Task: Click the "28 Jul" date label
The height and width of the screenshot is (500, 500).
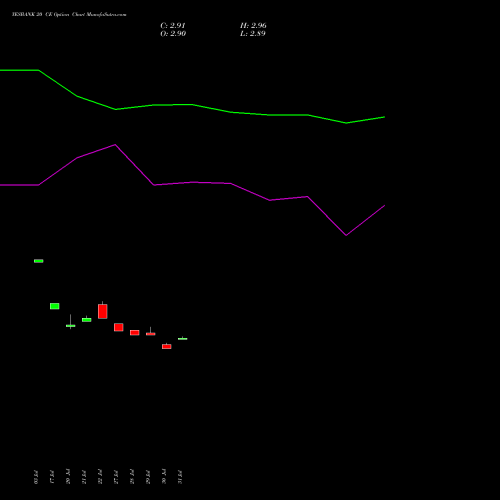Action: pos(132,477)
